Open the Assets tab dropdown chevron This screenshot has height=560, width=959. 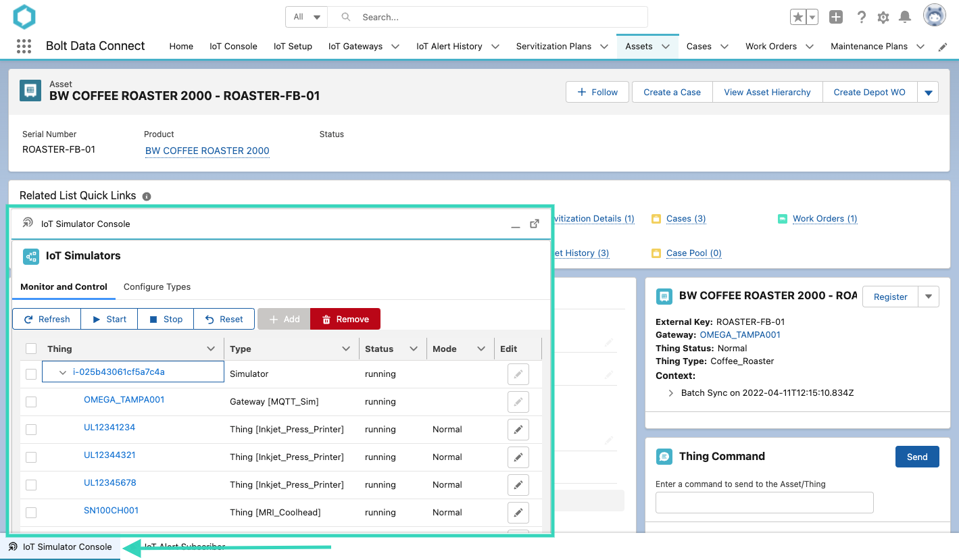click(666, 47)
